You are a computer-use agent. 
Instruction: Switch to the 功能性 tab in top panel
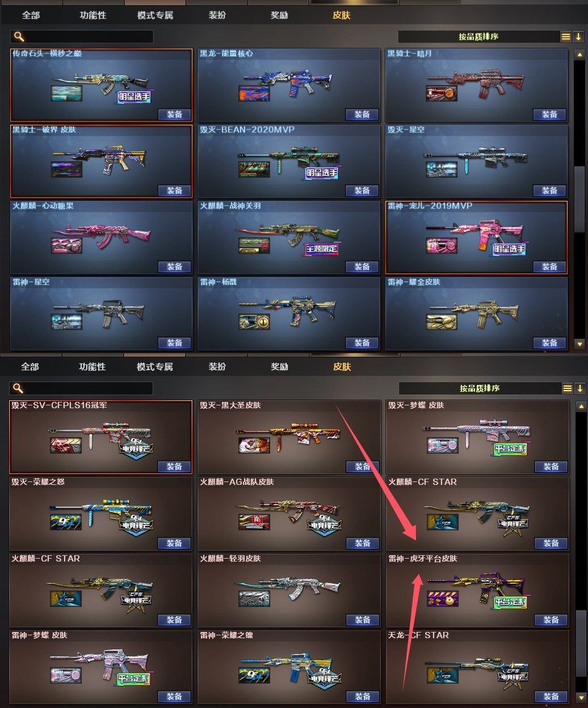click(93, 15)
